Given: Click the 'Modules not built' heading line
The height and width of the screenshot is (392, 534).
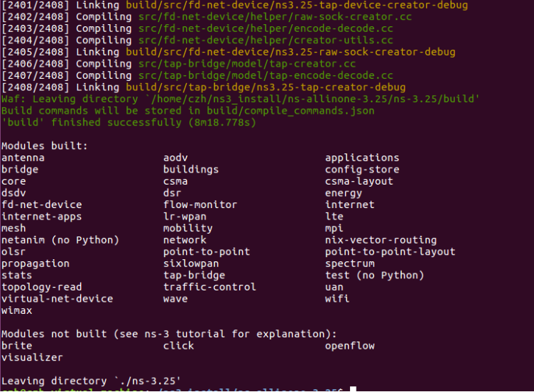Looking at the screenshot, I should tap(169, 334).
